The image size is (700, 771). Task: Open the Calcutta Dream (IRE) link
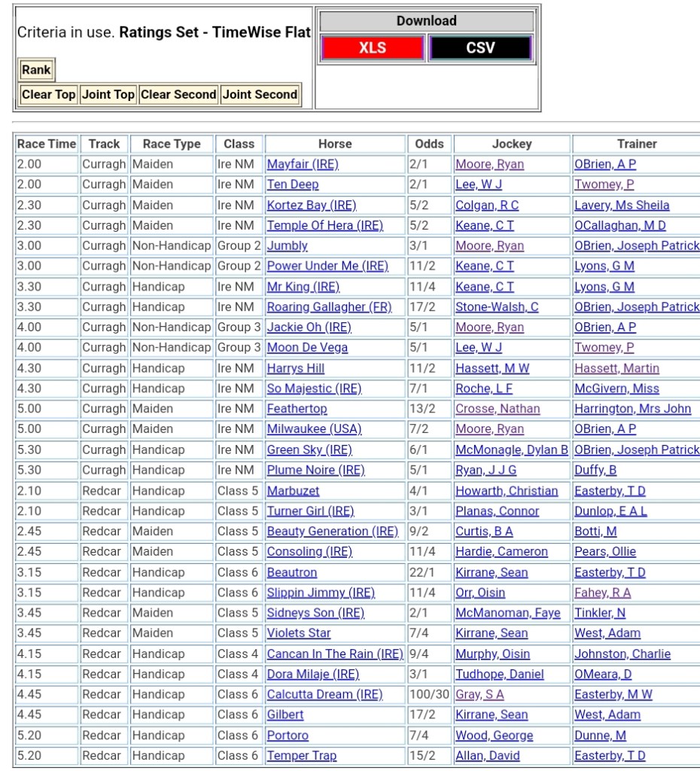point(324,695)
